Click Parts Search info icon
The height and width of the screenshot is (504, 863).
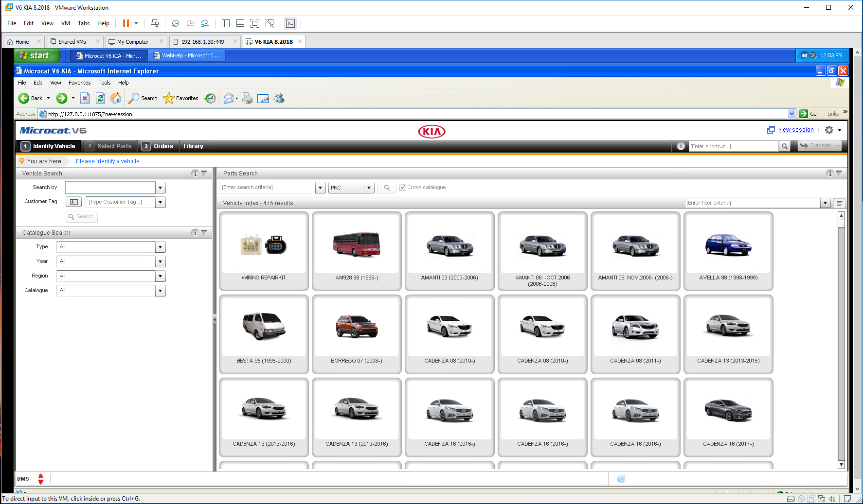(x=830, y=174)
